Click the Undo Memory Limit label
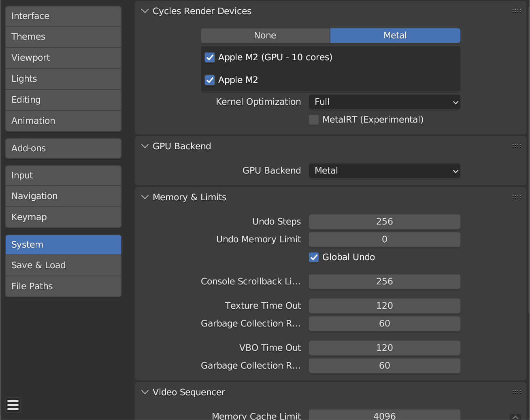The image size is (530, 420). 259,240
